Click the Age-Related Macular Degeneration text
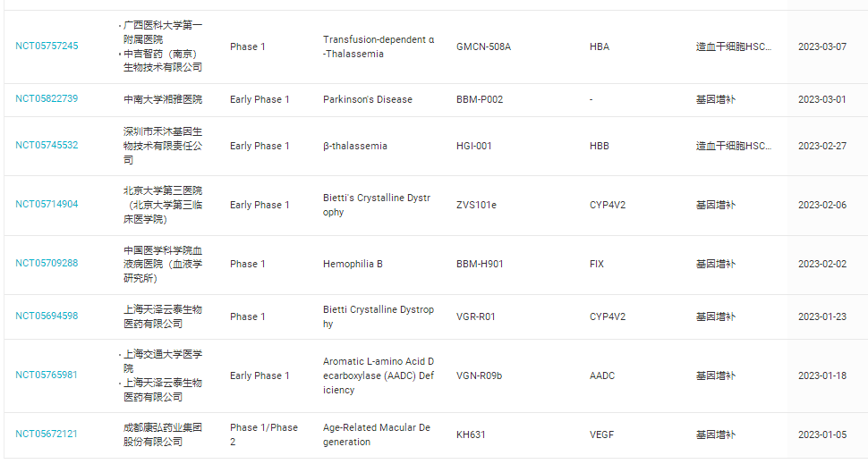 tap(377, 434)
